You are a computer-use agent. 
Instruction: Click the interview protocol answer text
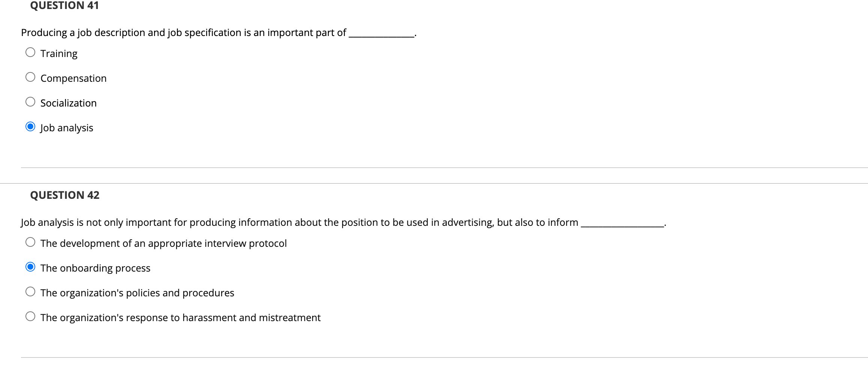(x=163, y=243)
